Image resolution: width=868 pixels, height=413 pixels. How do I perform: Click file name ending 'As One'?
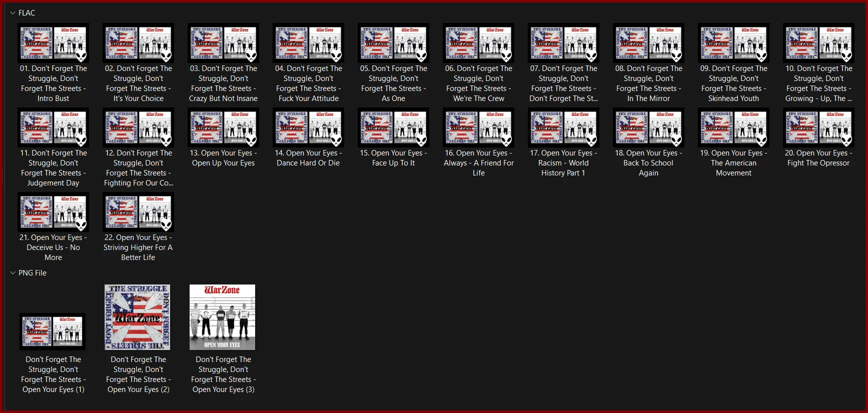[394, 83]
